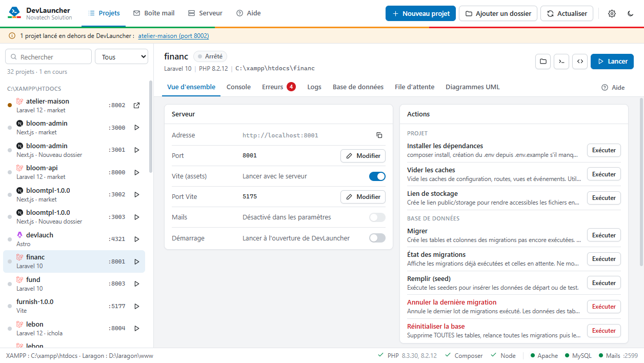Open the Base de données tab
Image resolution: width=644 pixels, height=363 pixels.
pos(358,87)
